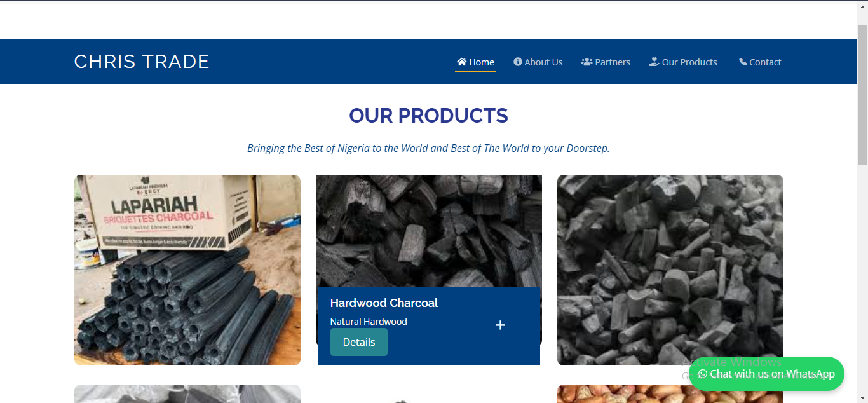This screenshot has height=403, width=868.
Task: Open the Partners navigation link
Action: coord(606,62)
